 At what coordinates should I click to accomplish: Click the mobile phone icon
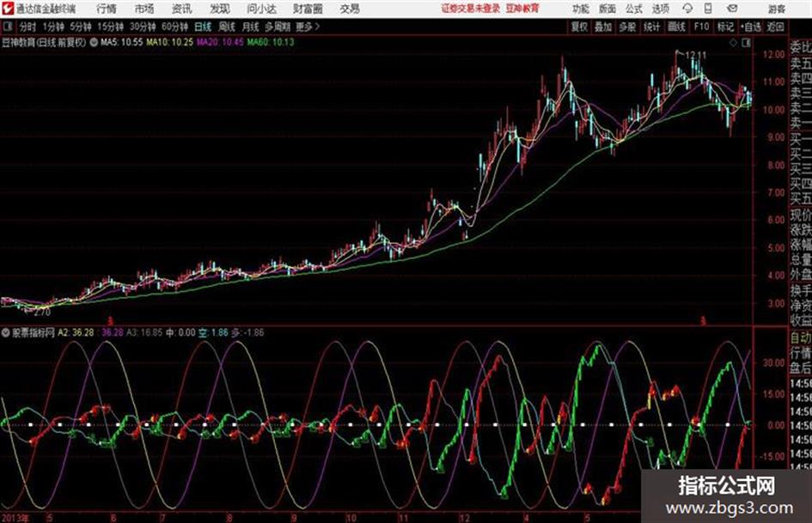[x=708, y=9]
